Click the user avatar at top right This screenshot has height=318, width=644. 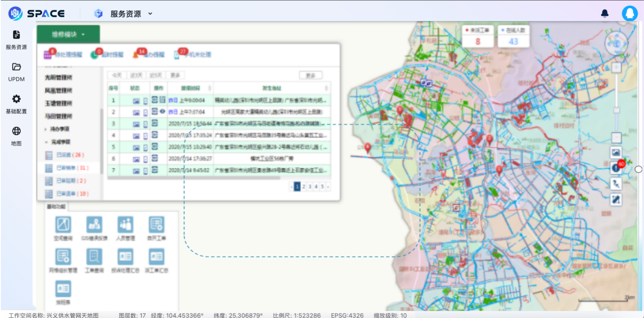coord(630,13)
